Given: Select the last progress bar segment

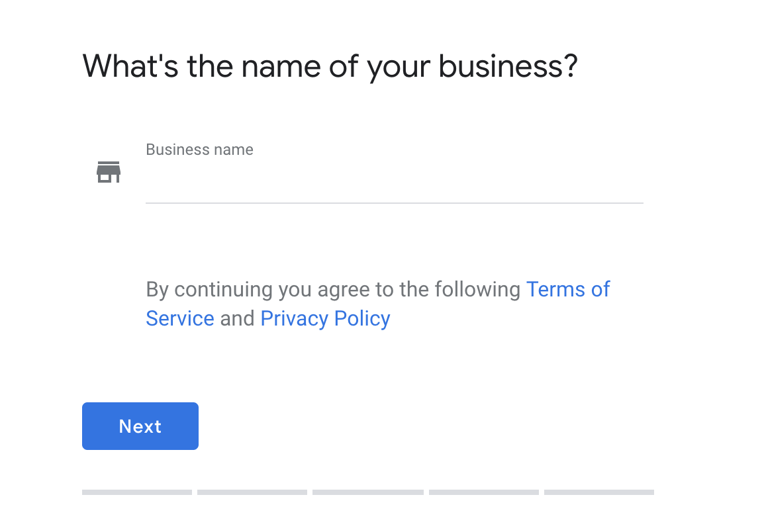Looking at the screenshot, I should tap(599, 492).
